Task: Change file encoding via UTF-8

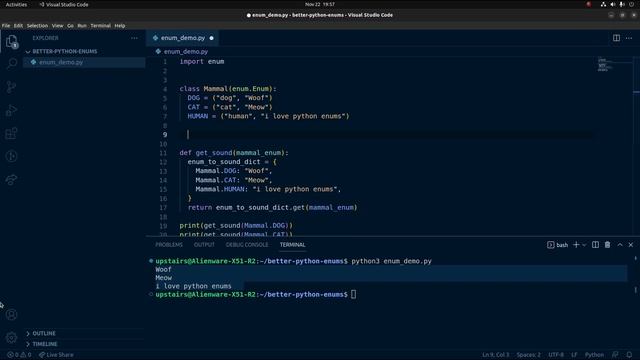Action: pyautogui.click(x=556, y=355)
